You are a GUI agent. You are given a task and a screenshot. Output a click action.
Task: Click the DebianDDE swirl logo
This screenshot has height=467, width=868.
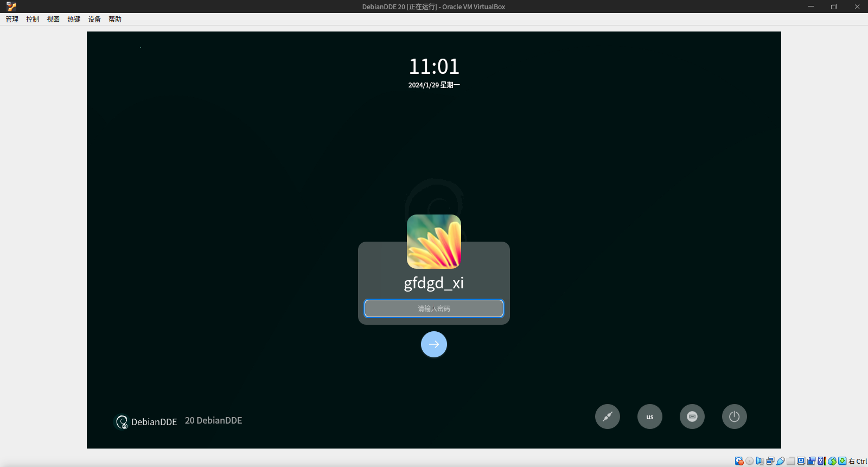pyautogui.click(x=122, y=422)
